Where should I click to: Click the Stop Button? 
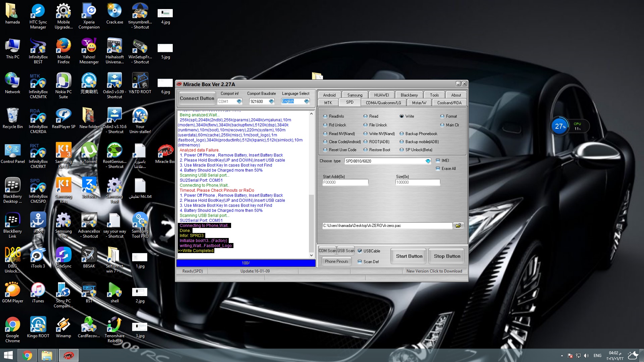click(x=447, y=256)
